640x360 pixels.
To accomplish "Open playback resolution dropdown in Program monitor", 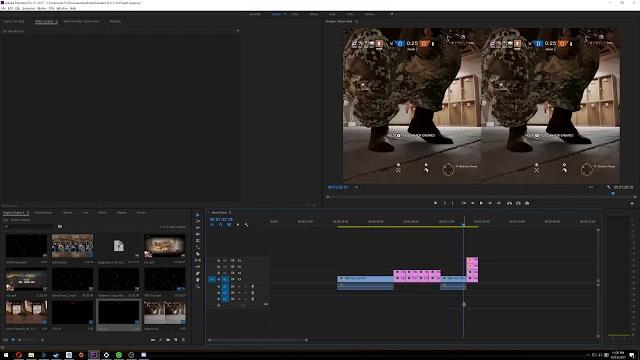I will pyautogui.click(x=591, y=187).
